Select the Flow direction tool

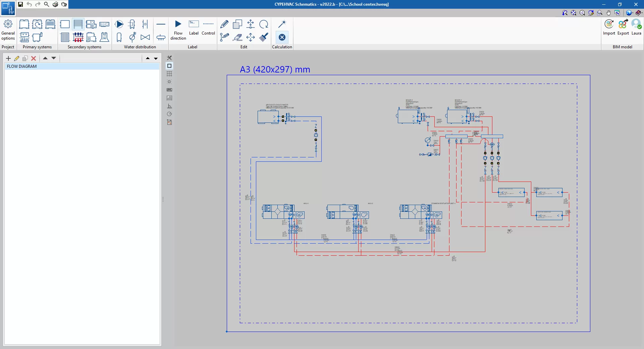178,24
